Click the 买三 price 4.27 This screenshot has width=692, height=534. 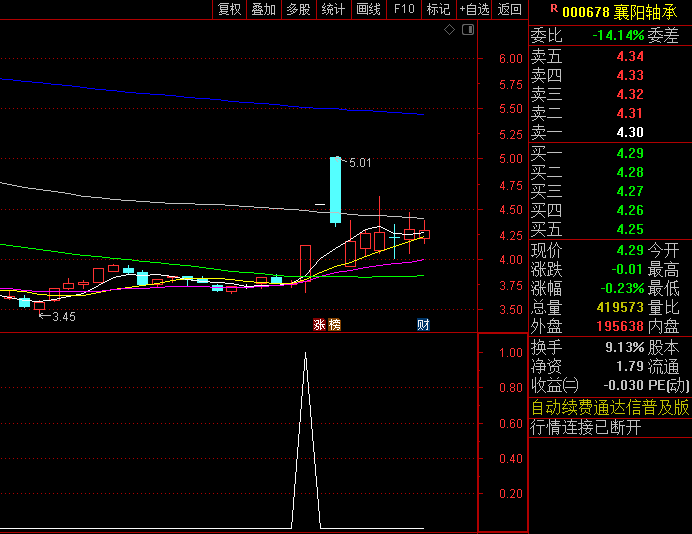[630, 192]
